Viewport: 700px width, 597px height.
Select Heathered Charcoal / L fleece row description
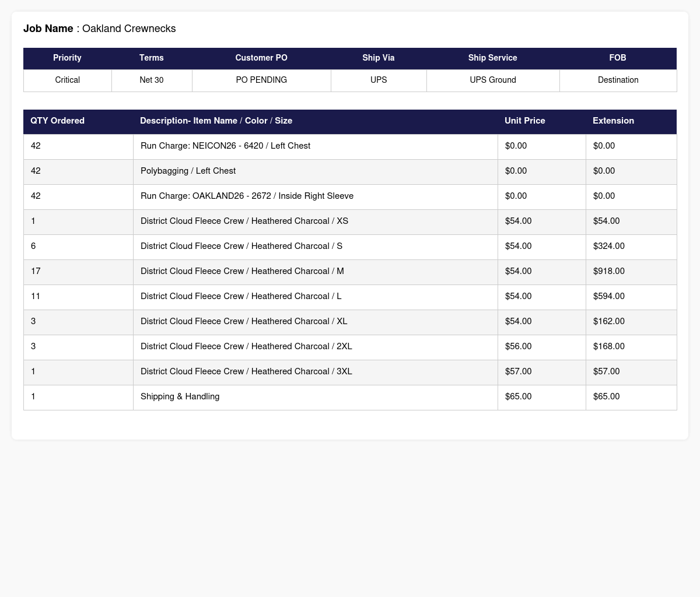click(x=241, y=296)
